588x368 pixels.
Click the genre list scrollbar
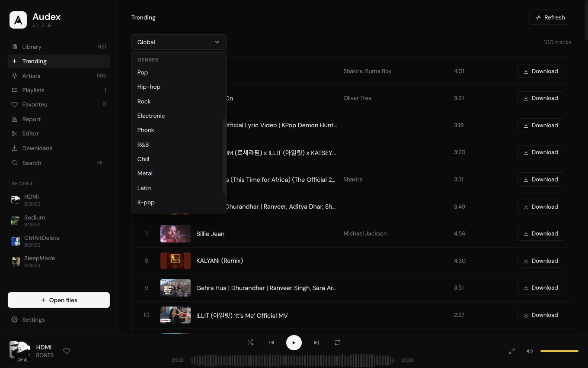point(224,156)
